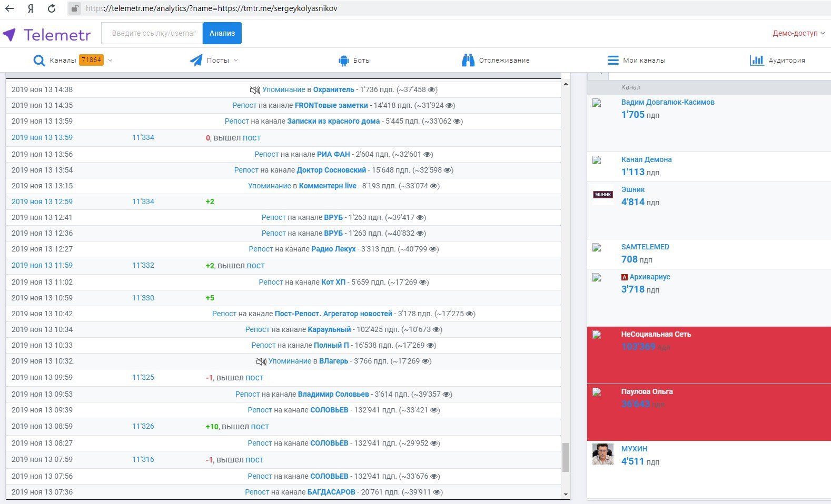Click the Мои каналы list icon

pos(613,61)
